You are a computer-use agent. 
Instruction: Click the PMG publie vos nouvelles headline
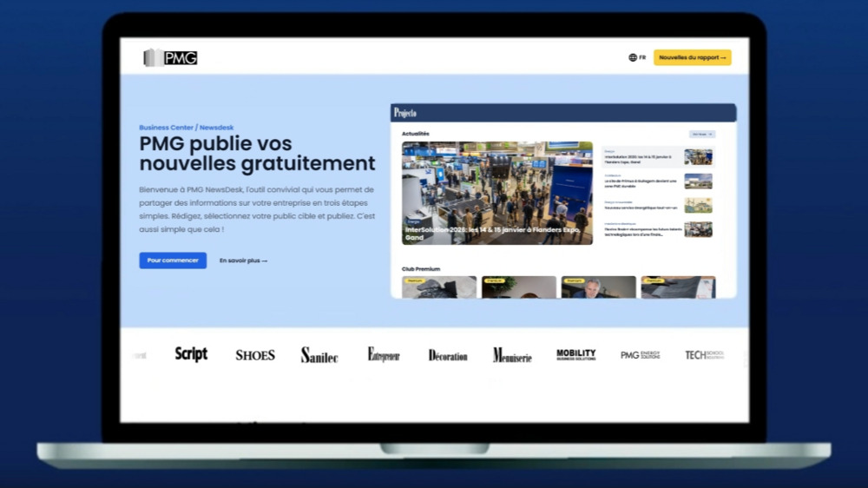[x=257, y=154]
